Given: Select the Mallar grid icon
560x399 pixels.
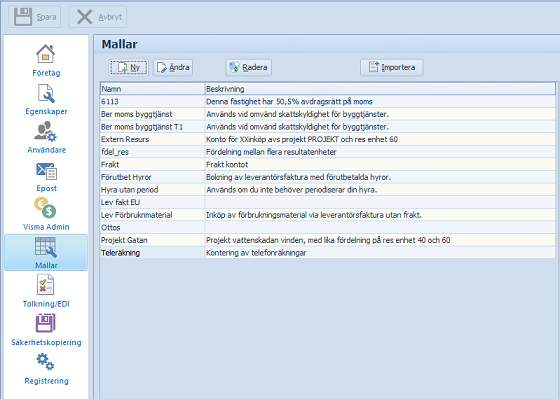Looking at the screenshot, I should pos(46,247).
